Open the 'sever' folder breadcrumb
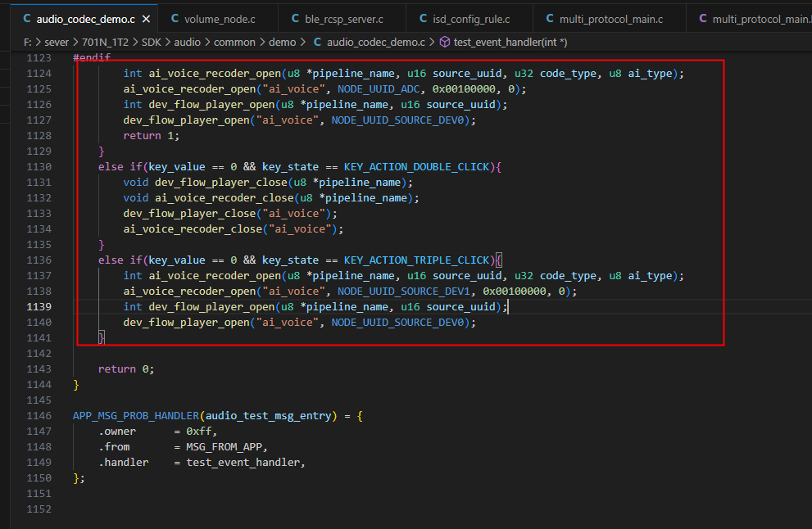Viewport: 812px width, 529px height. pos(57,42)
